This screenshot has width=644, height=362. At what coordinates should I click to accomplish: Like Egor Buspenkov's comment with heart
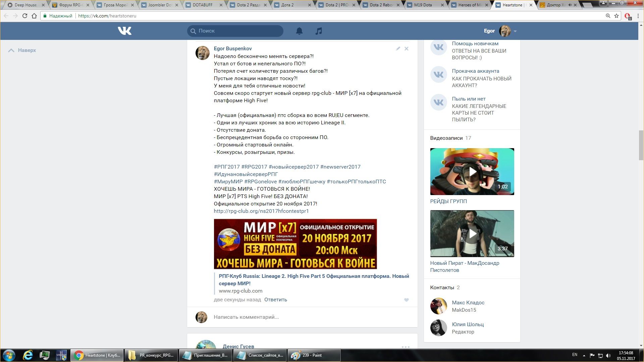click(406, 300)
